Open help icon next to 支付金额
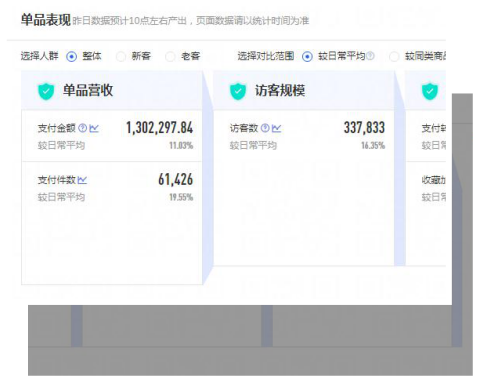 point(82,128)
